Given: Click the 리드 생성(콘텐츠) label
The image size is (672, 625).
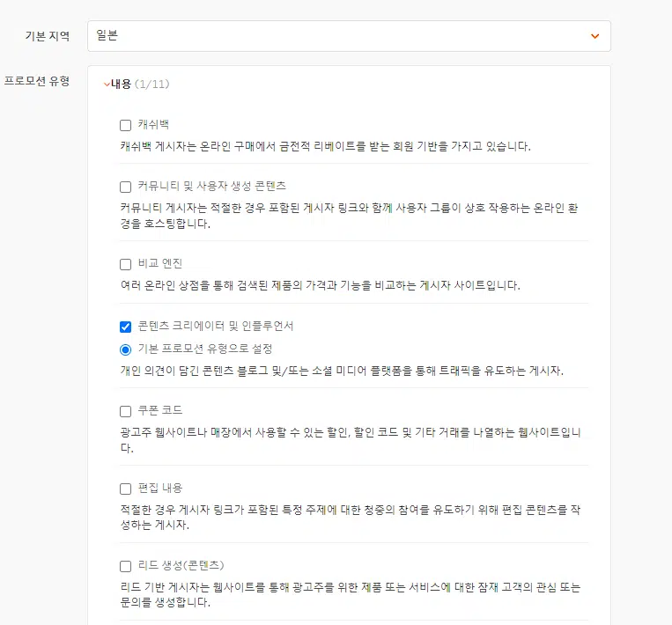Looking at the screenshot, I should (181, 565).
